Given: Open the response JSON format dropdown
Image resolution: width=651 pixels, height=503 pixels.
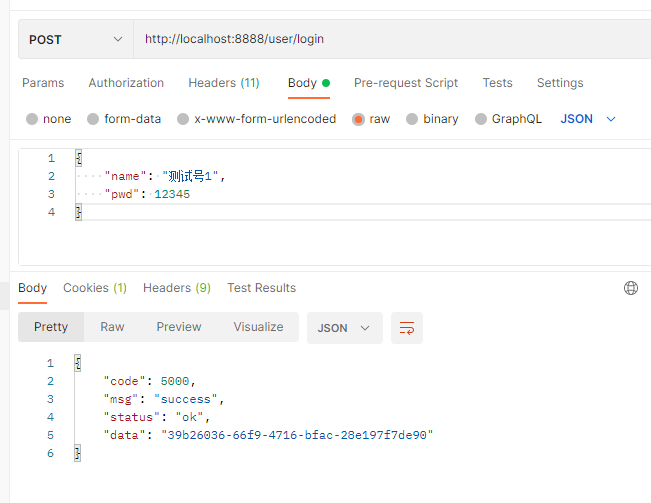Looking at the screenshot, I should click(345, 328).
